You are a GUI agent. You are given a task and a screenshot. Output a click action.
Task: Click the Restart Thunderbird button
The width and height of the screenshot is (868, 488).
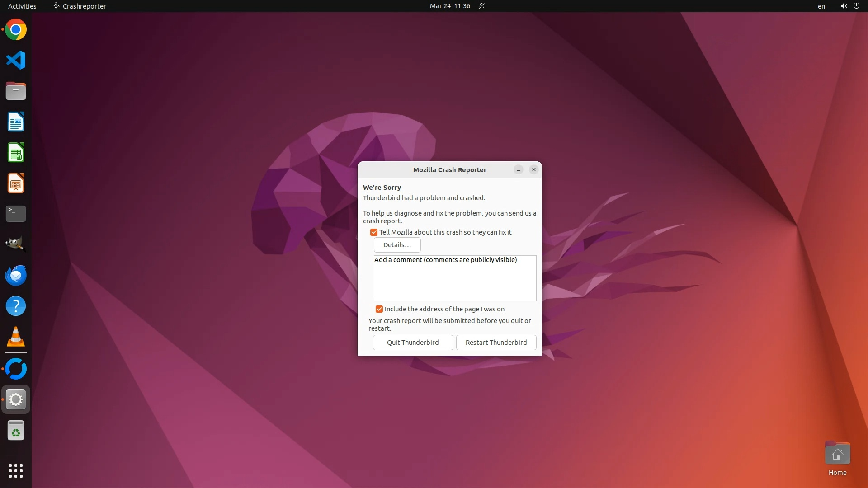tap(496, 343)
